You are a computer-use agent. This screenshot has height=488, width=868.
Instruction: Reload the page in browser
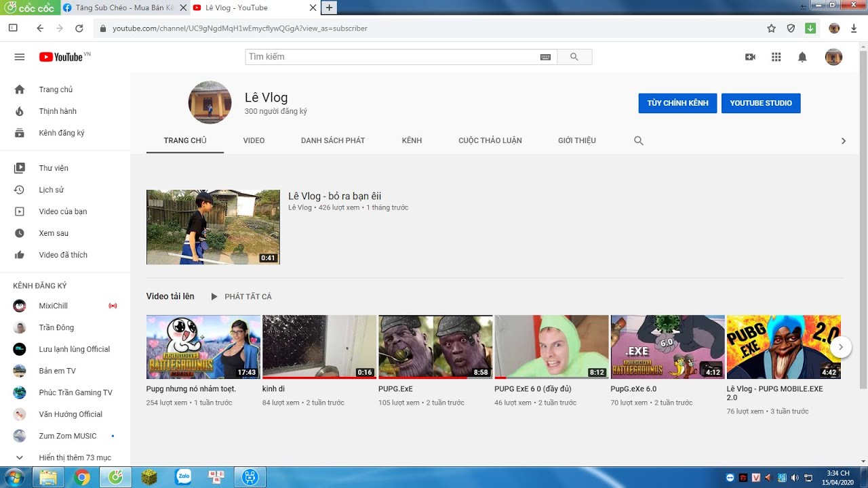pyautogui.click(x=79, y=28)
